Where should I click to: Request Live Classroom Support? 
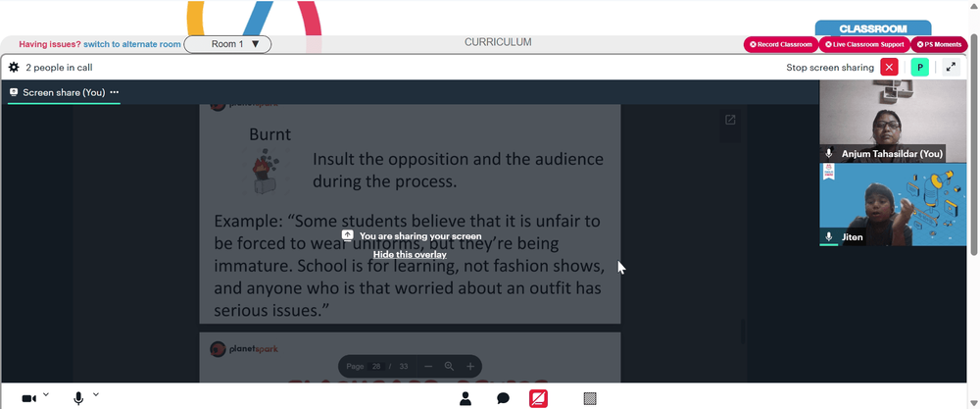[863, 44]
